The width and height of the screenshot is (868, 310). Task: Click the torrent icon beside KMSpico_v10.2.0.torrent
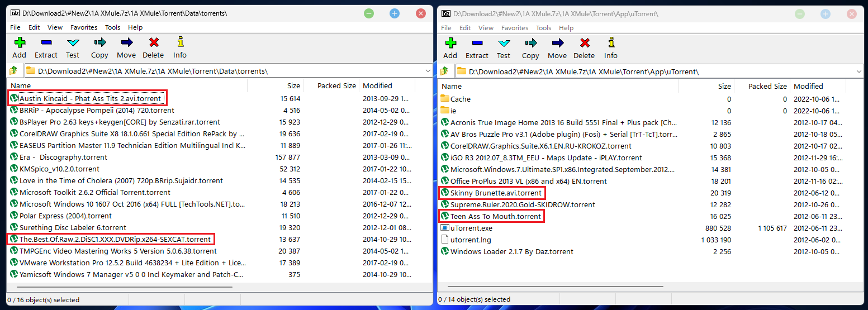14,169
